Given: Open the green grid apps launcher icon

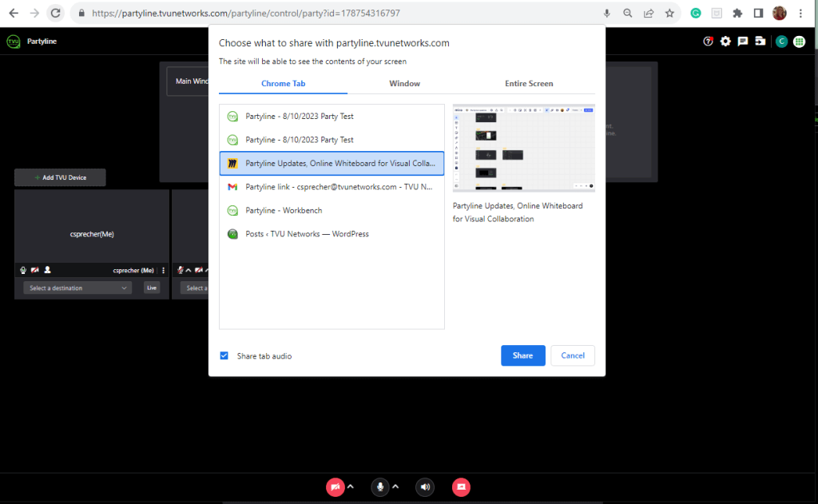Looking at the screenshot, I should click(799, 42).
